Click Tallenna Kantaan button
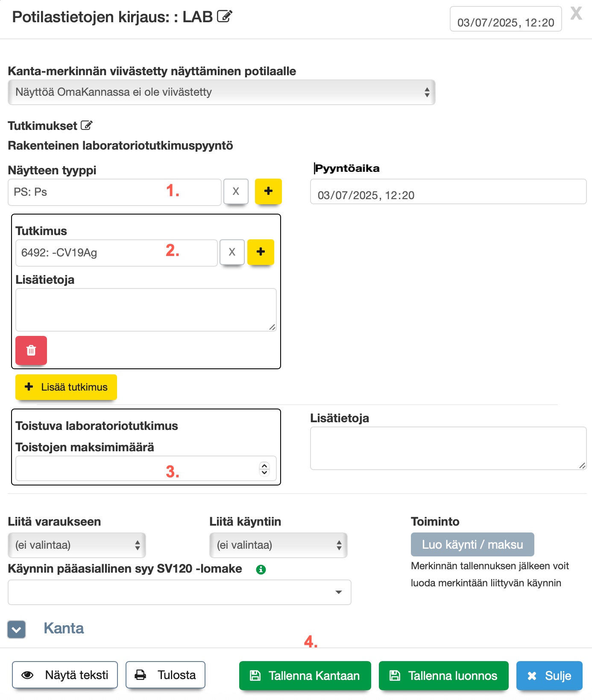The height and width of the screenshot is (700, 592). click(305, 675)
